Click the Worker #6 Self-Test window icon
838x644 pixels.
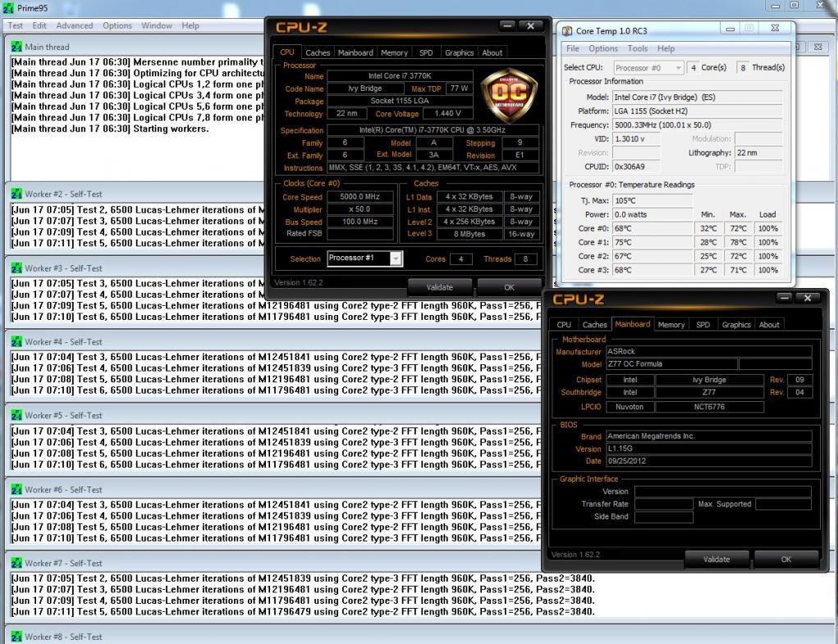16,490
